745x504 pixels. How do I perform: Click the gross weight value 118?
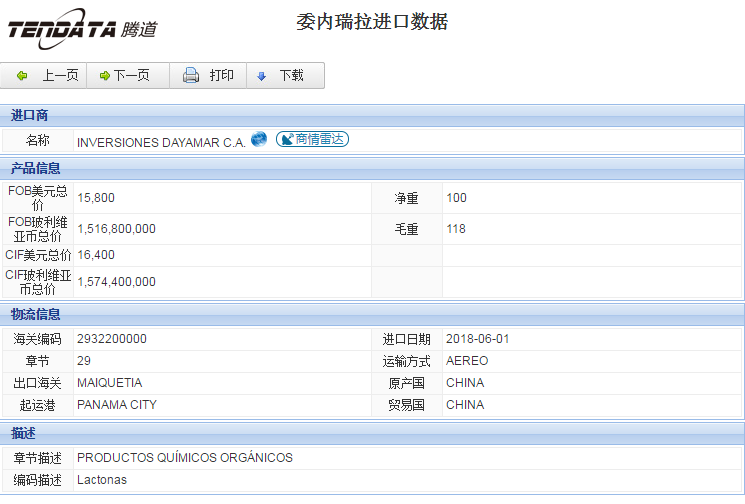(x=456, y=229)
